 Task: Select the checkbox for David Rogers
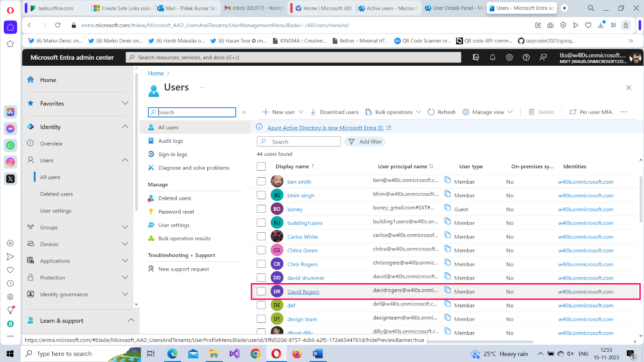pos(261,291)
